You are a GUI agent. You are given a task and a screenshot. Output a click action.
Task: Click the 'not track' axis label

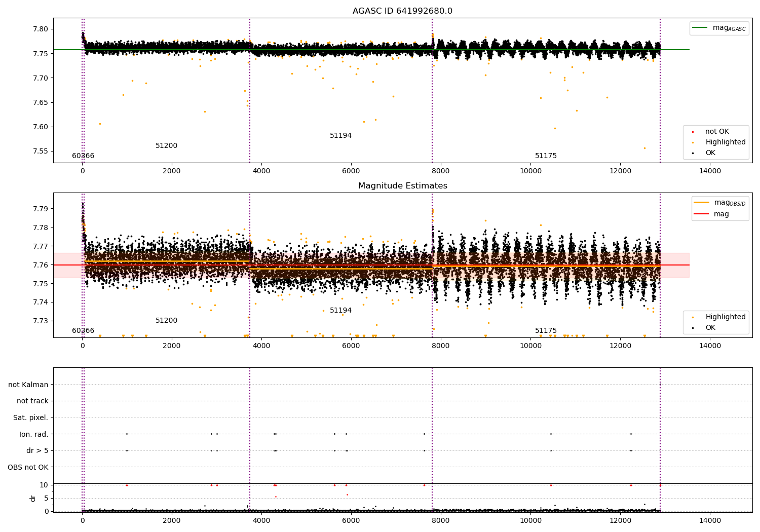[32, 401]
